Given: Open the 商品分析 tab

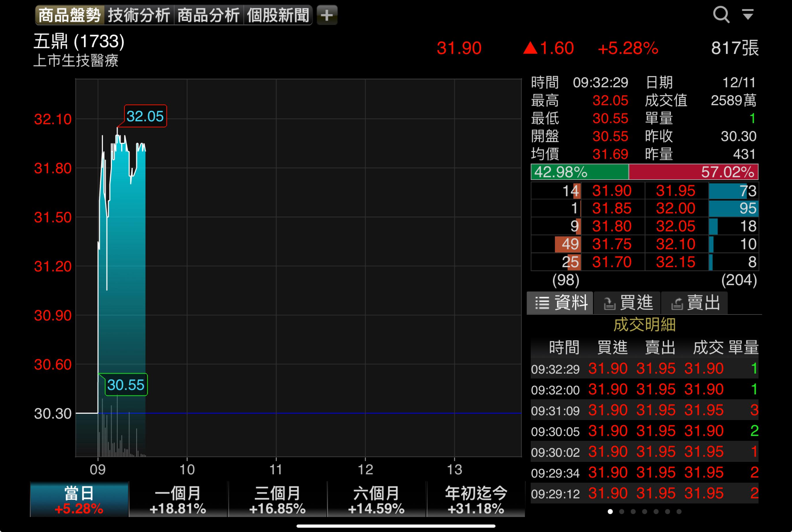Looking at the screenshot, I should tap(208, 15).
